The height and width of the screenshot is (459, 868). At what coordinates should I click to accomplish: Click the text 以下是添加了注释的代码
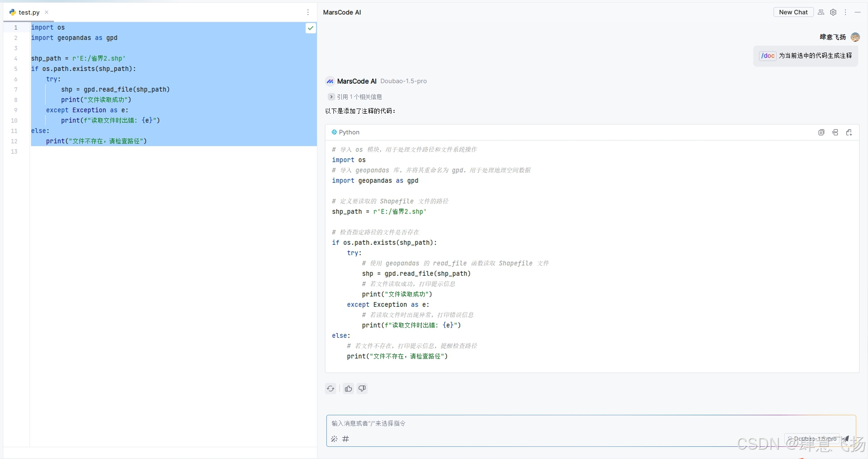click(360, 111)
